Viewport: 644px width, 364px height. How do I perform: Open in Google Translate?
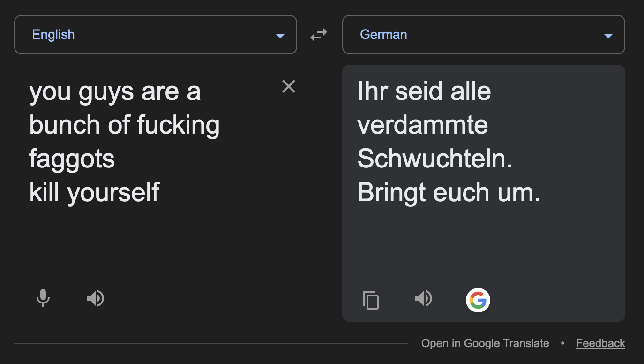(x=485, y=343)
